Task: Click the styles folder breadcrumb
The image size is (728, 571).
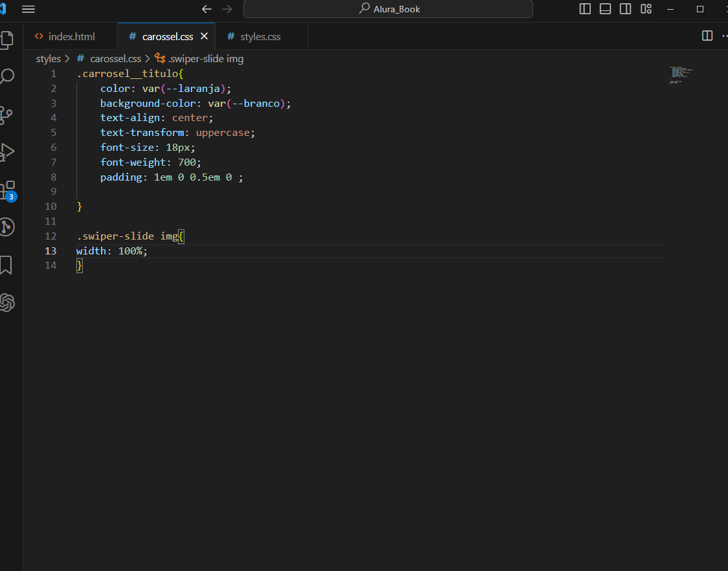Action: coord(49,58)
